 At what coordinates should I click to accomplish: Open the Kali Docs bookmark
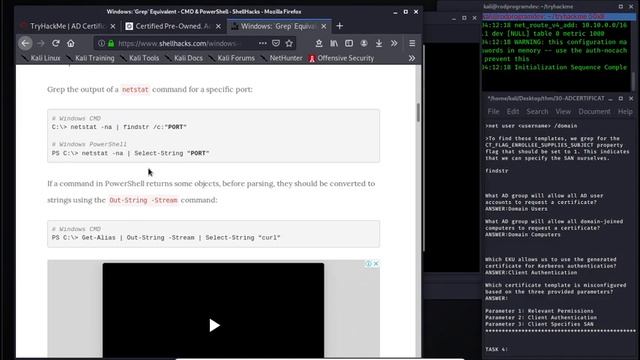[x=184, y=58]
